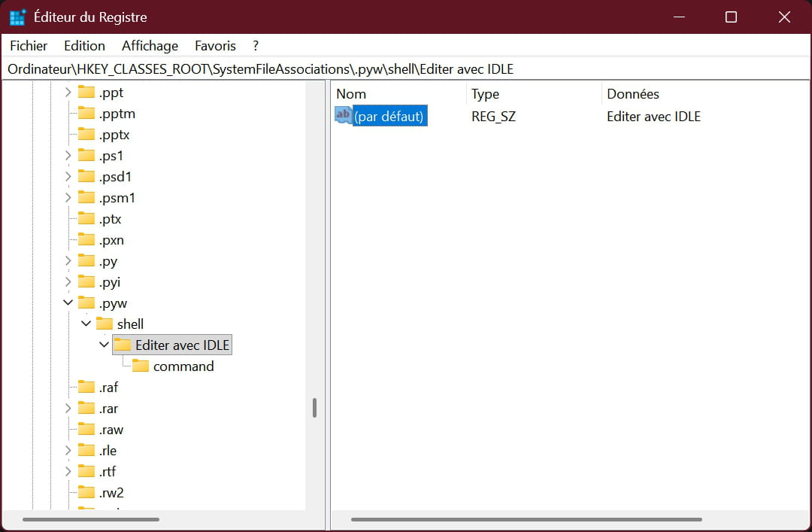Collapse the .pyw key

(68, 302)
